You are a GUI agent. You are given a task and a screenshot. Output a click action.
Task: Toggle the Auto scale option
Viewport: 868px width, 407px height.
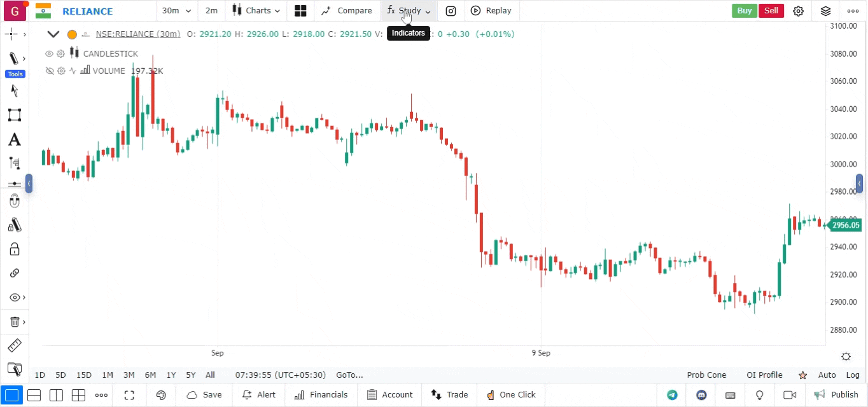click(x=827, y=375)
